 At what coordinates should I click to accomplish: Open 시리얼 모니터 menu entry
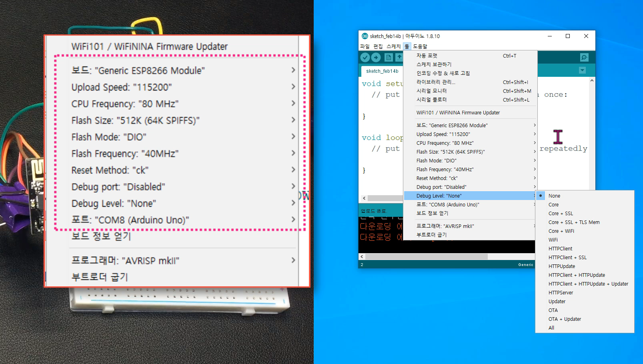point(470,91)
